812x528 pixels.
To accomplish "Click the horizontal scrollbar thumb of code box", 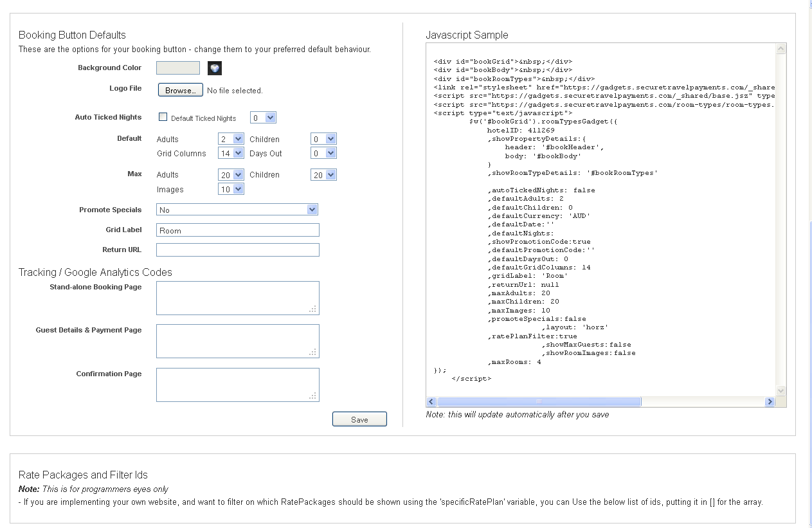I will click(x=539, y=402).
